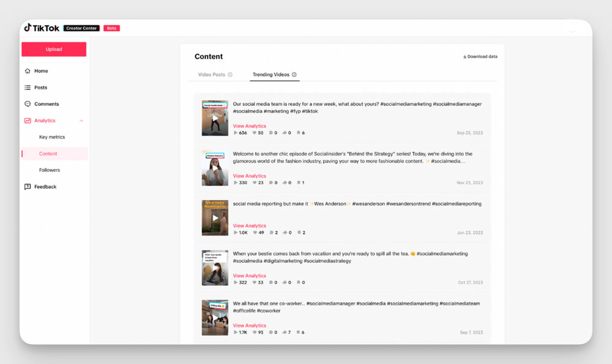Click the Comments speech bubble icon
This screenshot has height=364, width=612.
(x=28, y=104)
